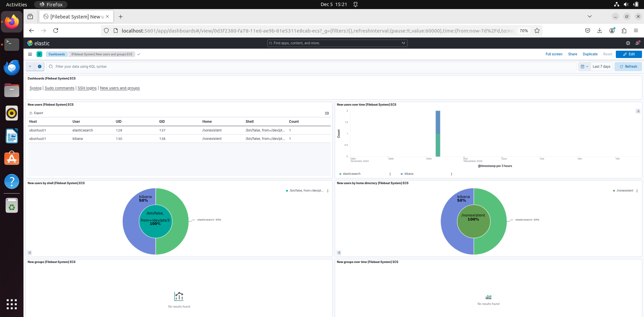The width and height of the screenshot is (644, 317).
Task: Click the Edit dashboard button
Action: pos(629,54)
